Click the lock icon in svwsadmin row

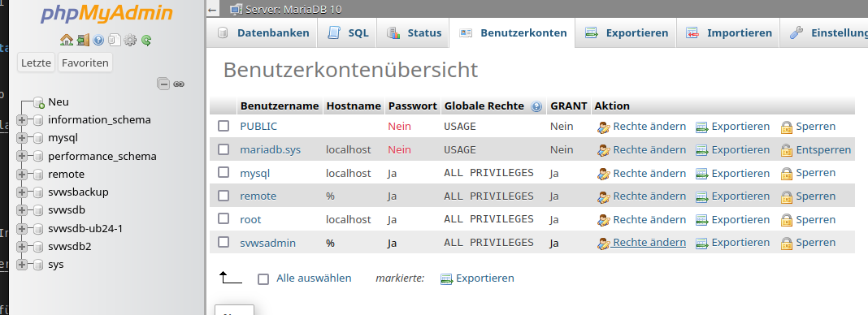(x=786, y=244)
